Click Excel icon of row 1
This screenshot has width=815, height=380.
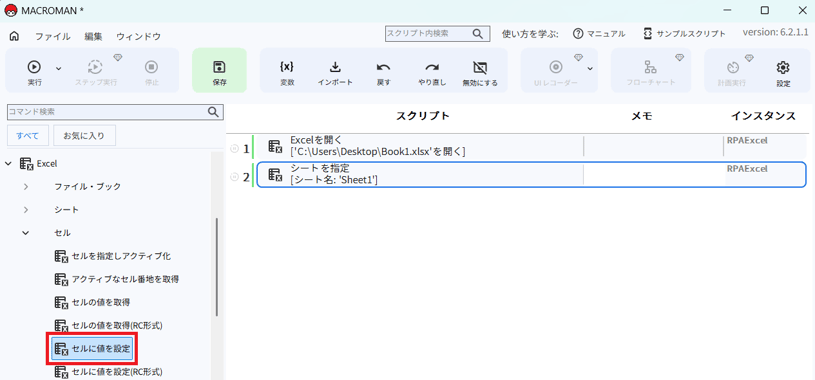click(x=275, y=147)
